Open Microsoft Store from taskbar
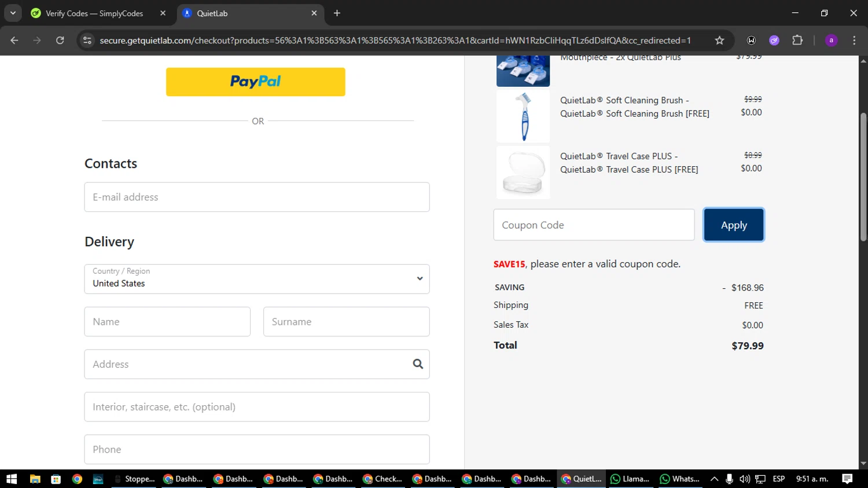Screen dimensions: 868x488 tap(56, 479)
